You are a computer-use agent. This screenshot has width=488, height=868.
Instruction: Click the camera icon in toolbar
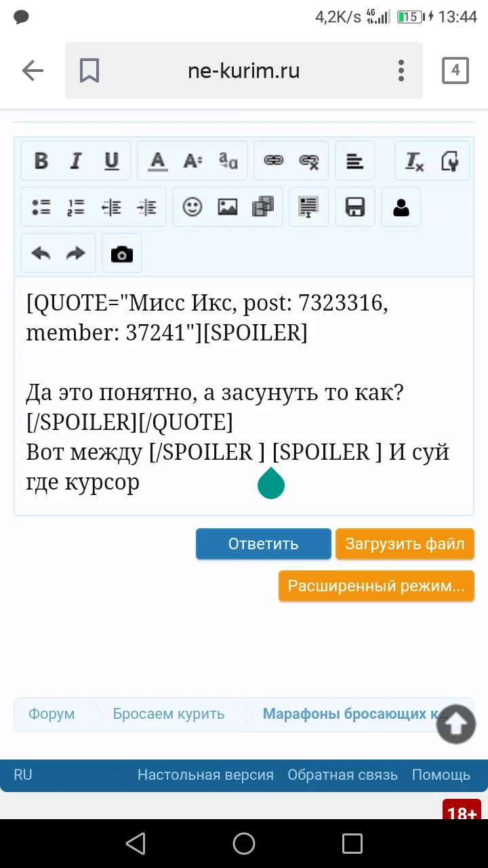tap(122, 254)
